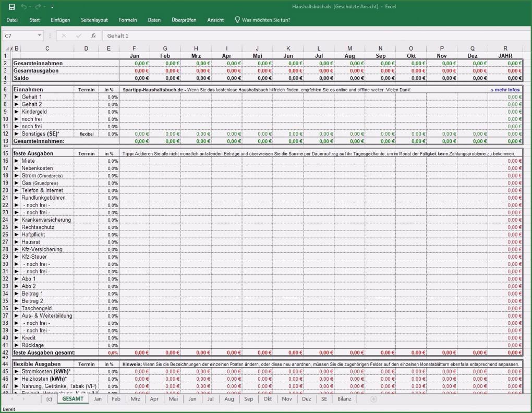This screenshot has height=413, width=532.
Task: Open the Name Box dropdown arrow
Action: coord(40,35)
